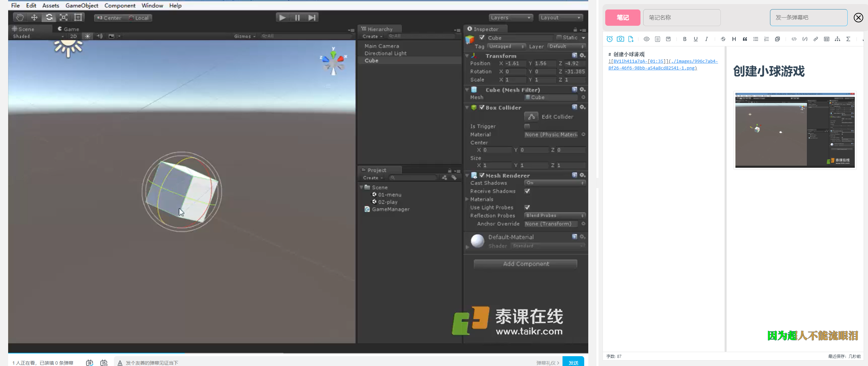This screenshot has width=868, height=366.
Task: Click the strikethrough formatting icon
Action: 723,39
